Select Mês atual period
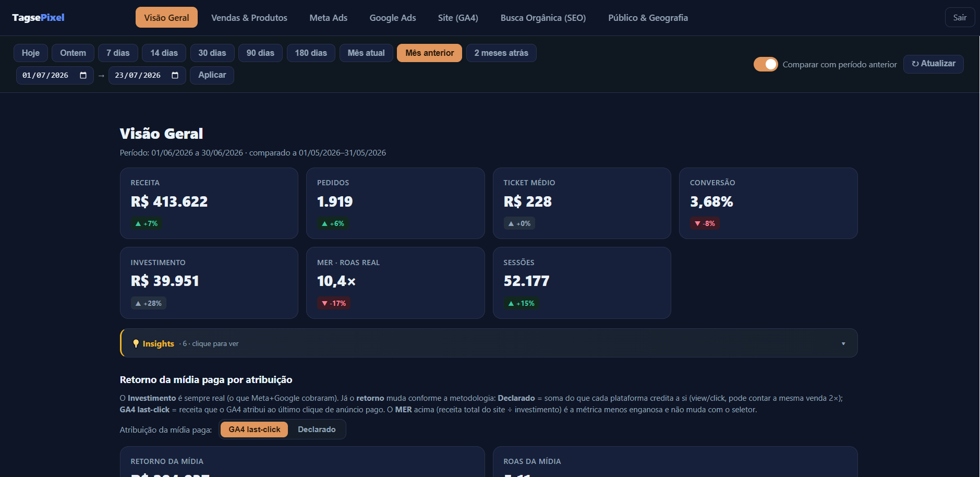Viewport: 980px width, 477px height. (366, 53)
